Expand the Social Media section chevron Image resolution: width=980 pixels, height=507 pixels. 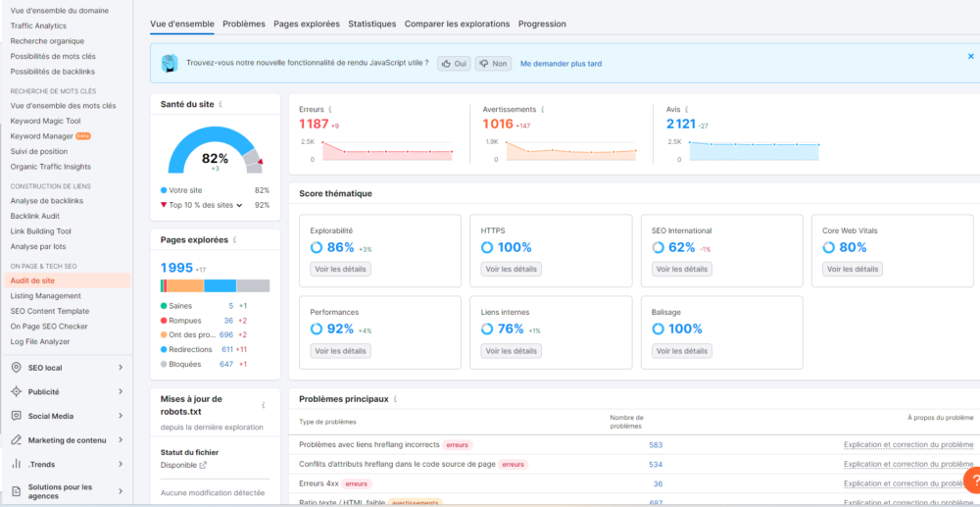coord(121,416)
